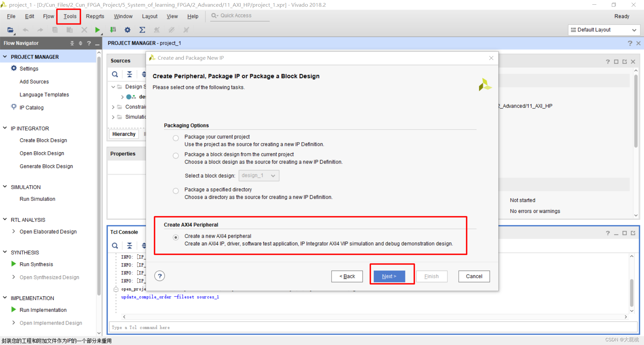Click Flow Navigator expand-all arrows icon
This screenshot has width=644, height=345.
click(80, 43)
